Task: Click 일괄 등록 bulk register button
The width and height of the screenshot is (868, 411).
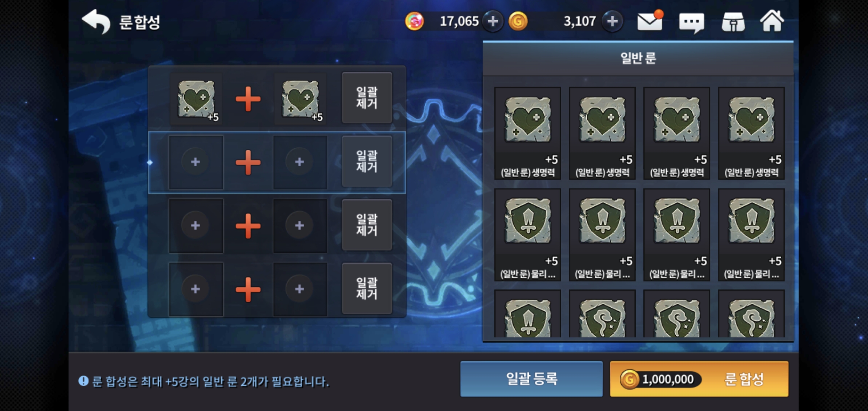Action: click(x=531, y=379)
